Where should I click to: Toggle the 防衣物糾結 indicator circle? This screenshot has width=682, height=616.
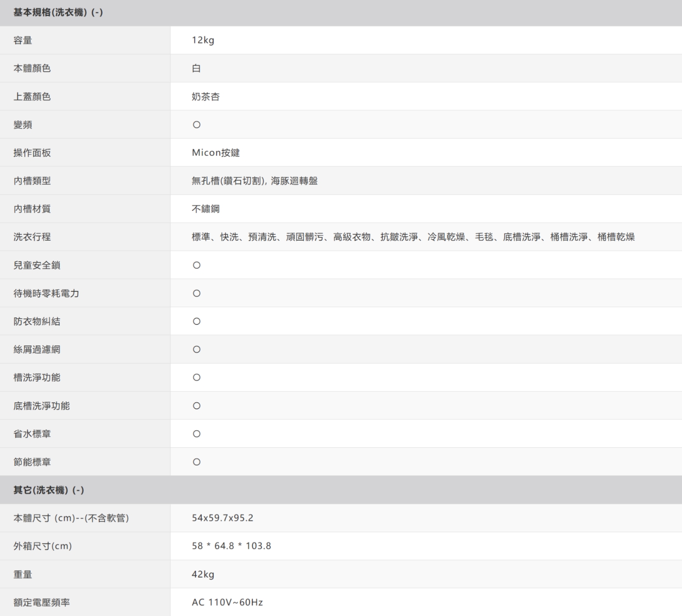(x=197, y=321)
